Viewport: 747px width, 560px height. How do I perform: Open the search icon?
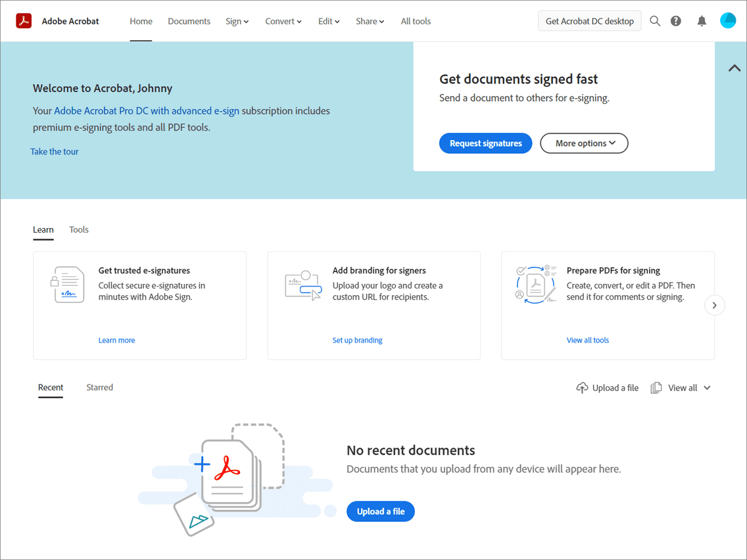coord(655,20)
